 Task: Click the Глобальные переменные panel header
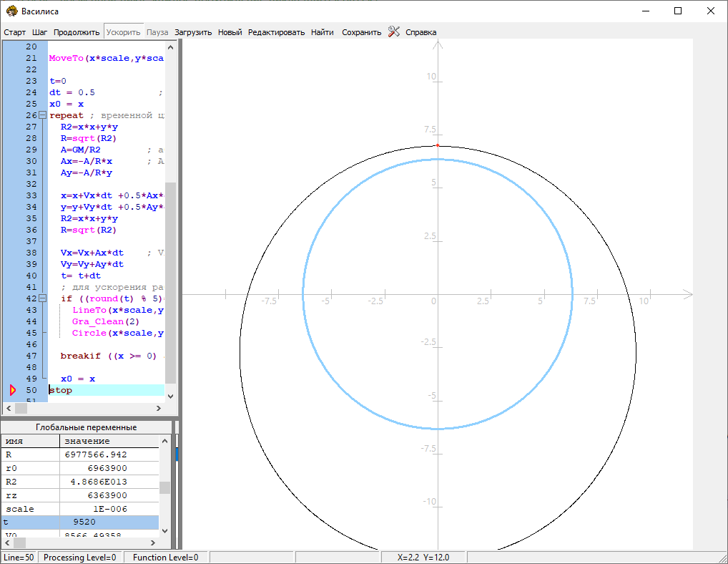86,427
